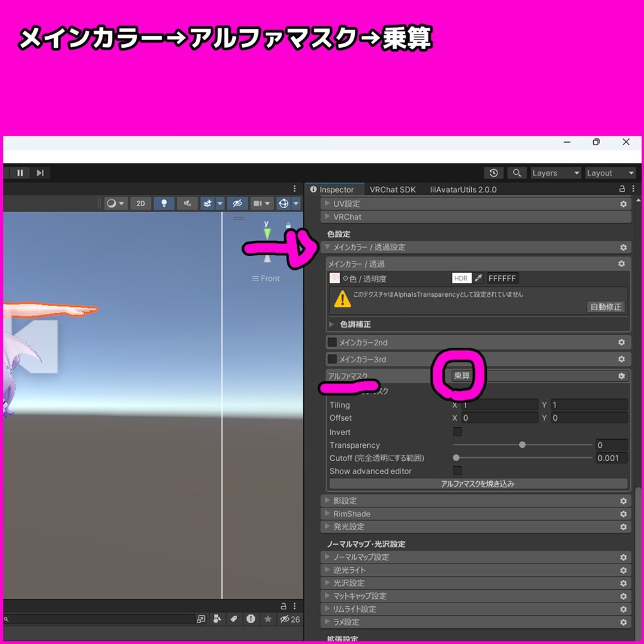Open the effects dropdown arrow
This screenshot has height=644, width=644.
pos(219,203)
